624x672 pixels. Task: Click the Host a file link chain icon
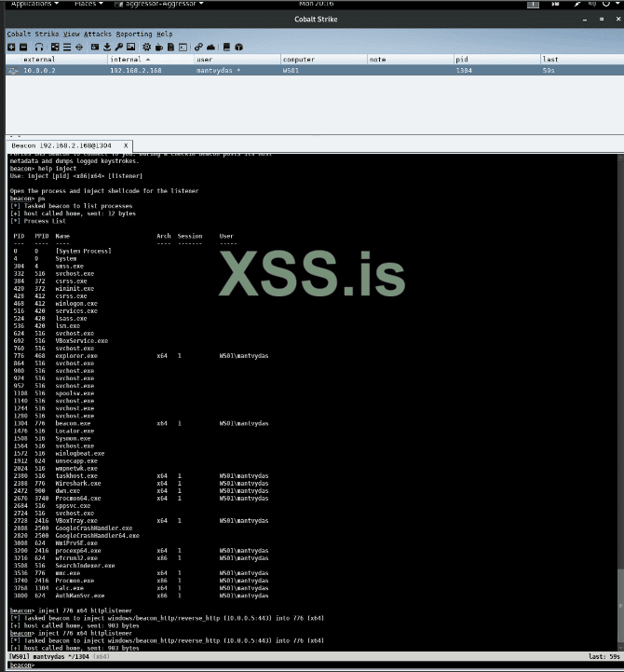click(x=198, y=48)
